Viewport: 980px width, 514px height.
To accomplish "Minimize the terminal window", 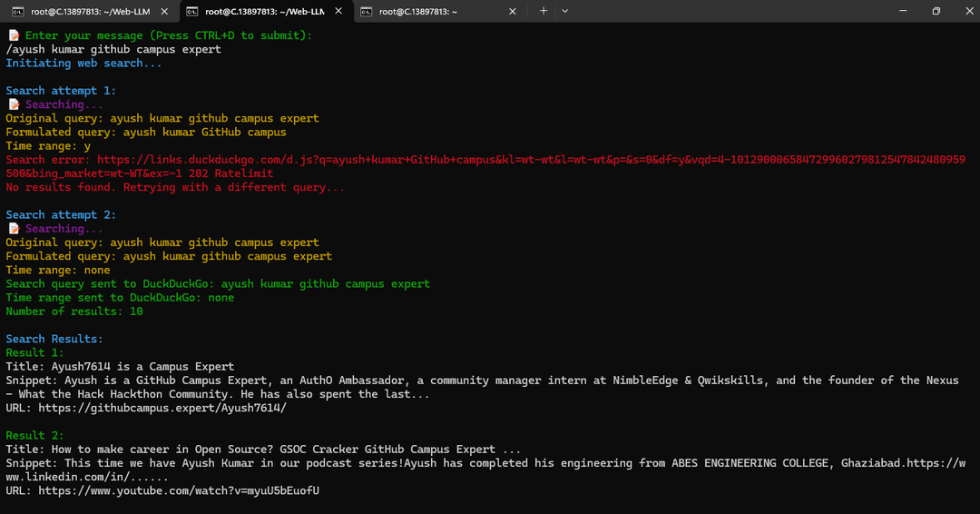I will (903, 11).
